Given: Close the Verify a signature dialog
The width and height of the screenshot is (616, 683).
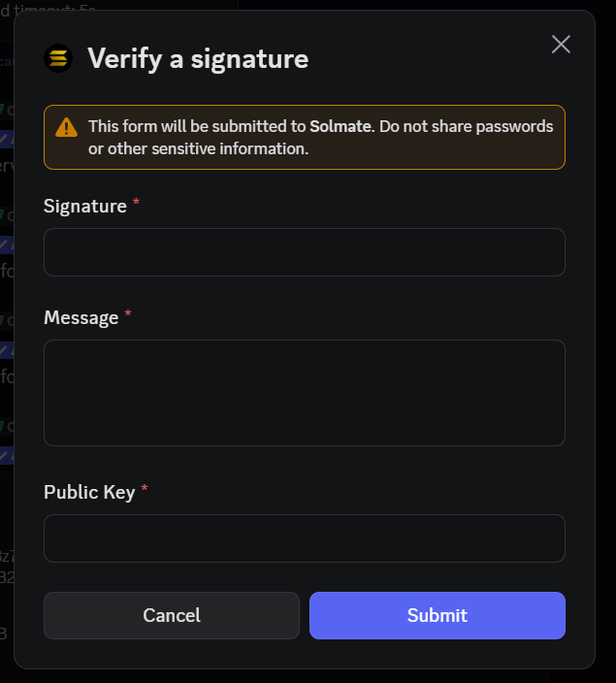Looking at the screenshot, I should click(561, 44).
